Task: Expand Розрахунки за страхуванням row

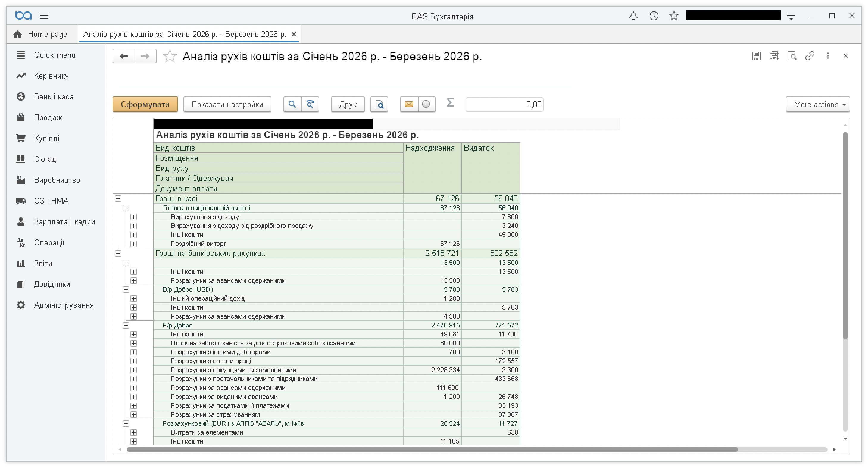Action: (134, 415)
